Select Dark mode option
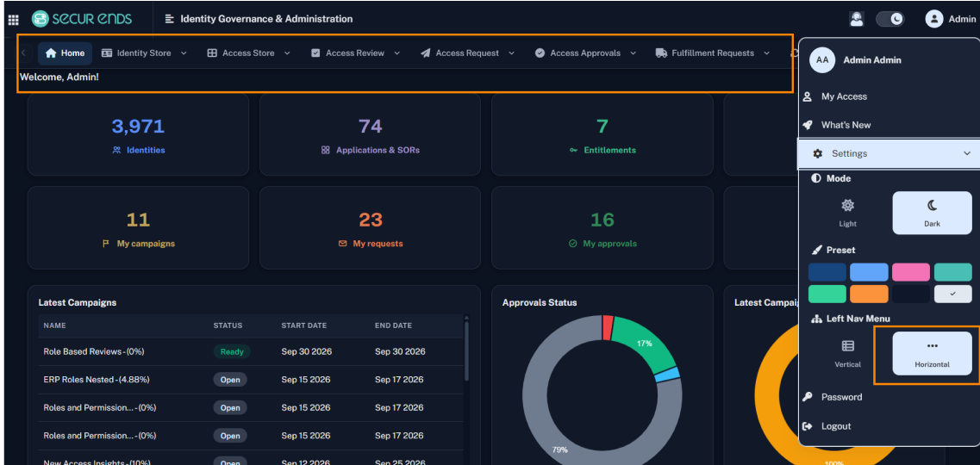Screen dimensions: 980x465 (x=932, y=213)
